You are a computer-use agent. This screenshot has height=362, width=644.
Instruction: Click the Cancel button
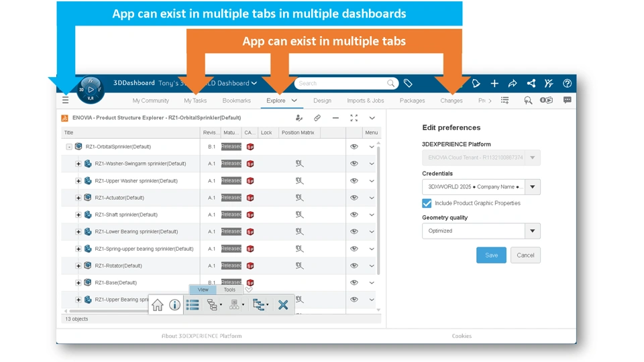pos(525,255)
